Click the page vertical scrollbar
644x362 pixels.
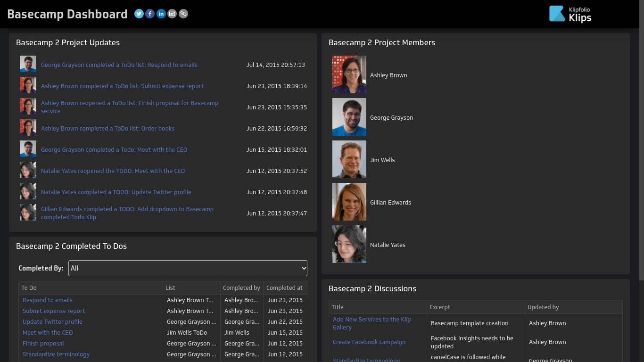pos(641,140)
